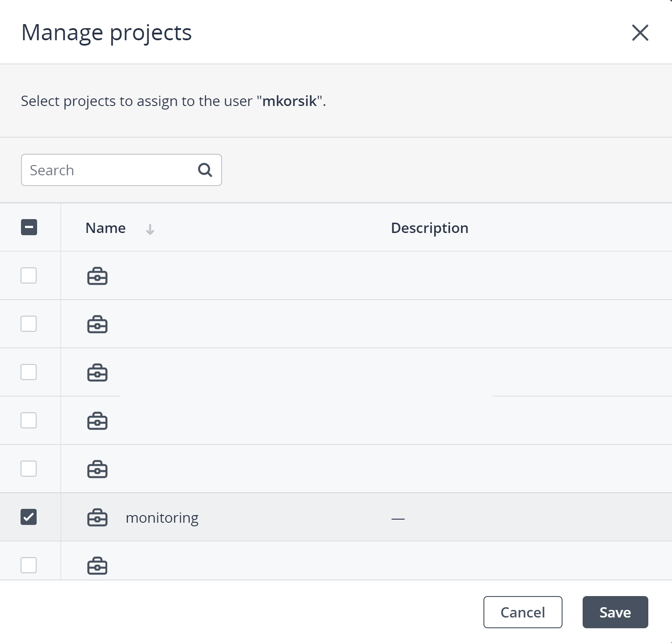Image resolution: width=672 pixels, height=643 pixels.
Task: Close the Manage projects dialog
Action: [640, 33]
